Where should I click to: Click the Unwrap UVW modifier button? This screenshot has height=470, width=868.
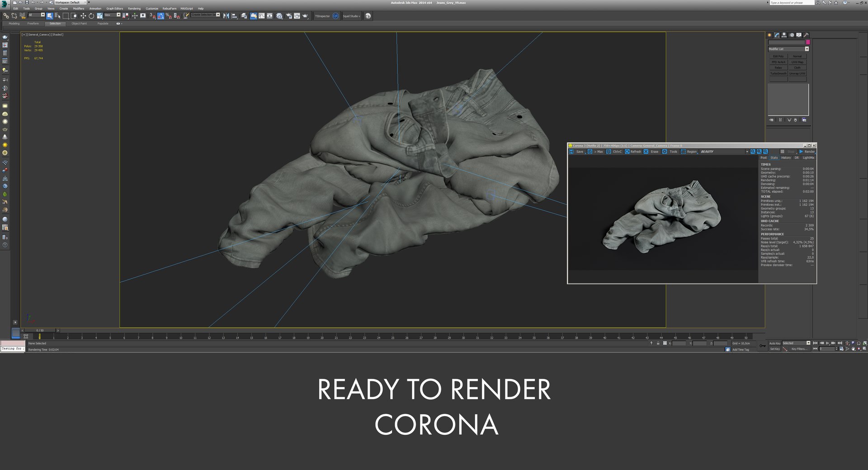pos(797,73)
